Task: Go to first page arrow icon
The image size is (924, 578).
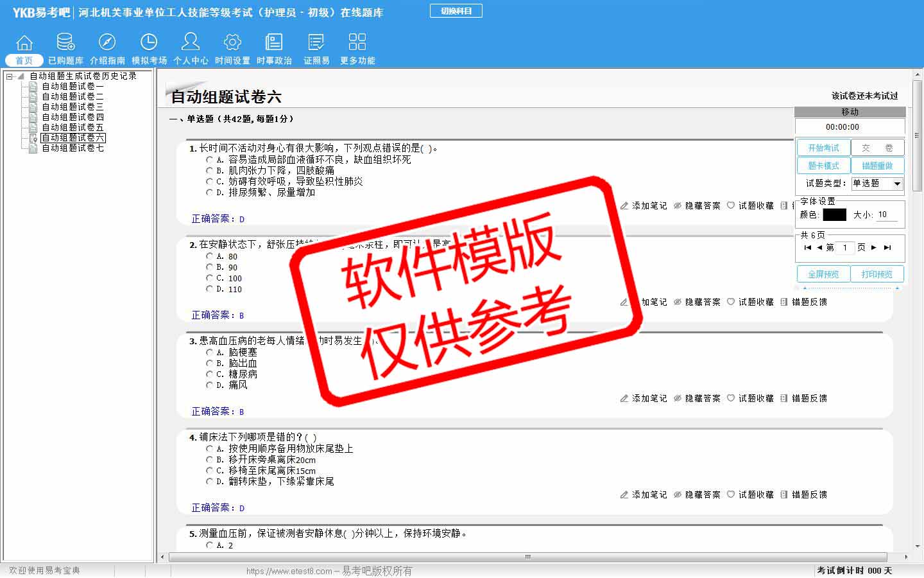Action: (807, 247)
